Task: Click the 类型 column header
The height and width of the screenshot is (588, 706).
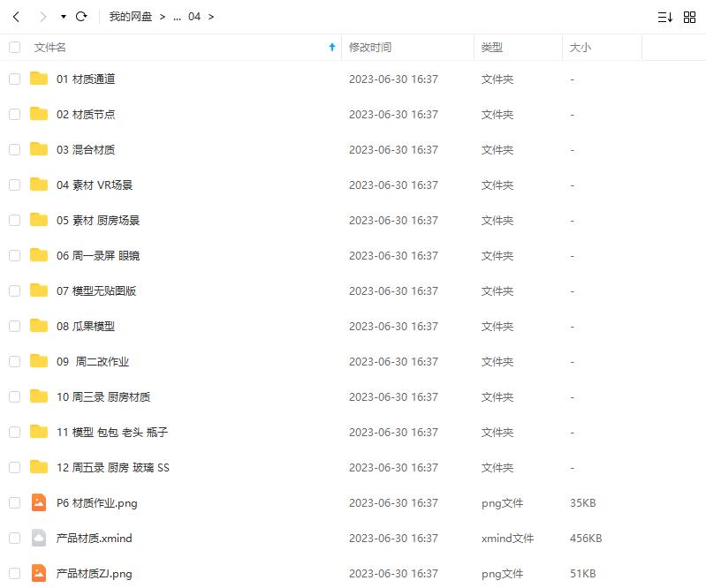Action: 492,48
